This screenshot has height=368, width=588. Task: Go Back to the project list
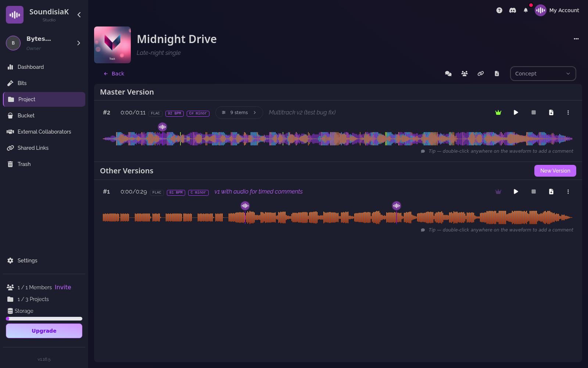pyautogui.click(x=114, y=74)
